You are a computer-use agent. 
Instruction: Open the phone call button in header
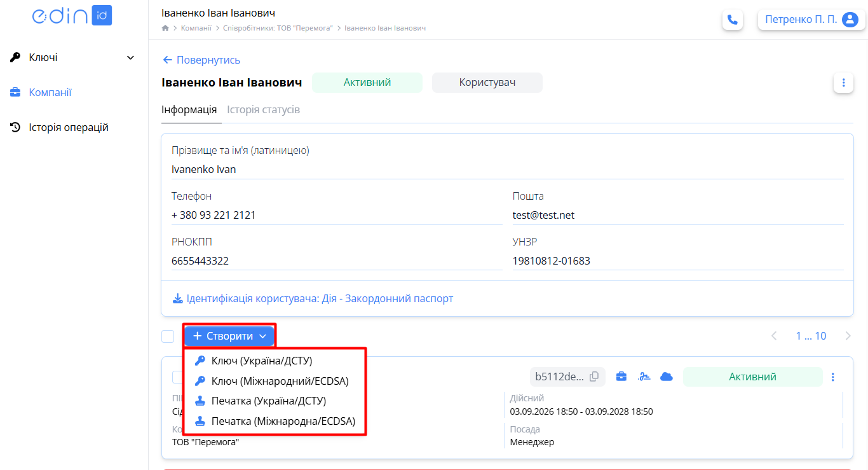click(733, 20)
